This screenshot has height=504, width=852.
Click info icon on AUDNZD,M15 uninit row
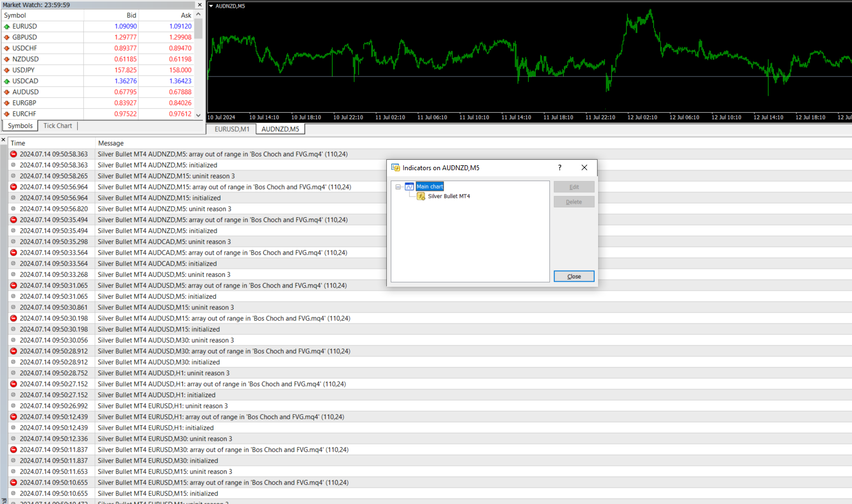click(x=14, y=176)
